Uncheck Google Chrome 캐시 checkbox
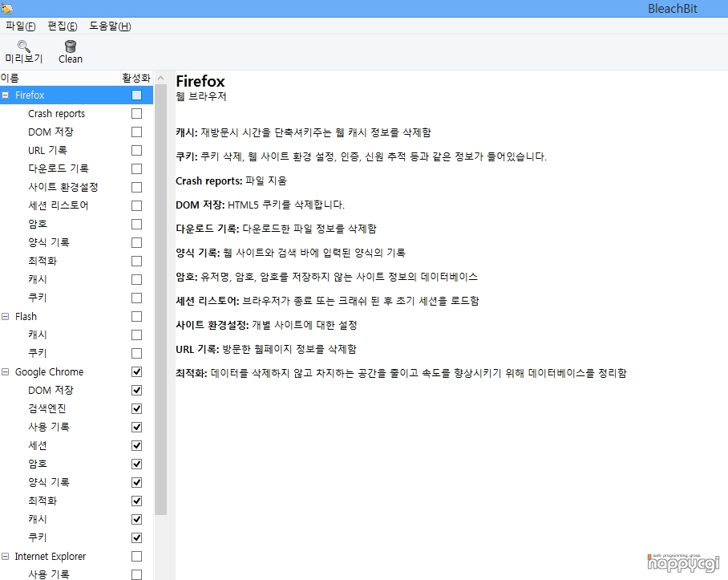The image size is (728, 580). click(x=136, y=520)
